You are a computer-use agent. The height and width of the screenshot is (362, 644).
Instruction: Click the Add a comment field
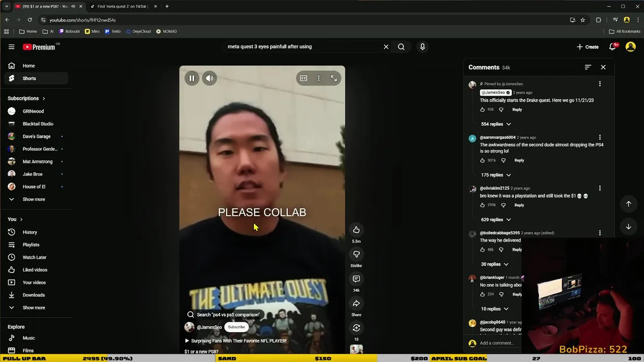tap(497, 343)
